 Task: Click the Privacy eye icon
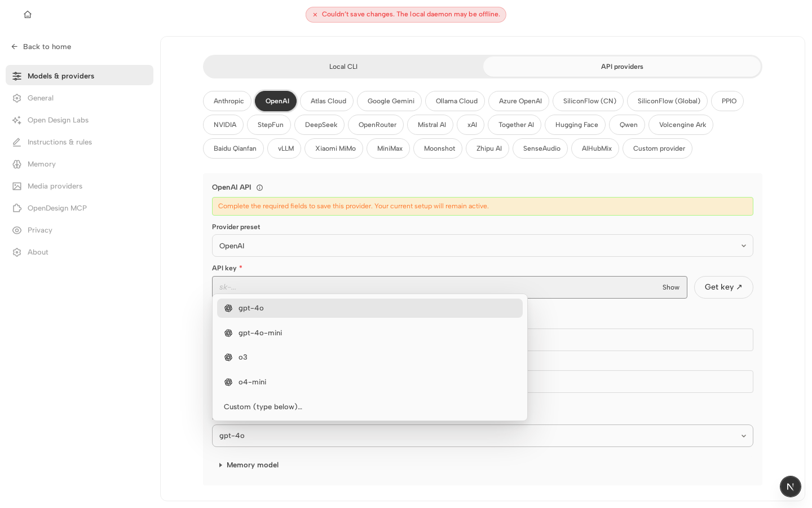(17, 230)
